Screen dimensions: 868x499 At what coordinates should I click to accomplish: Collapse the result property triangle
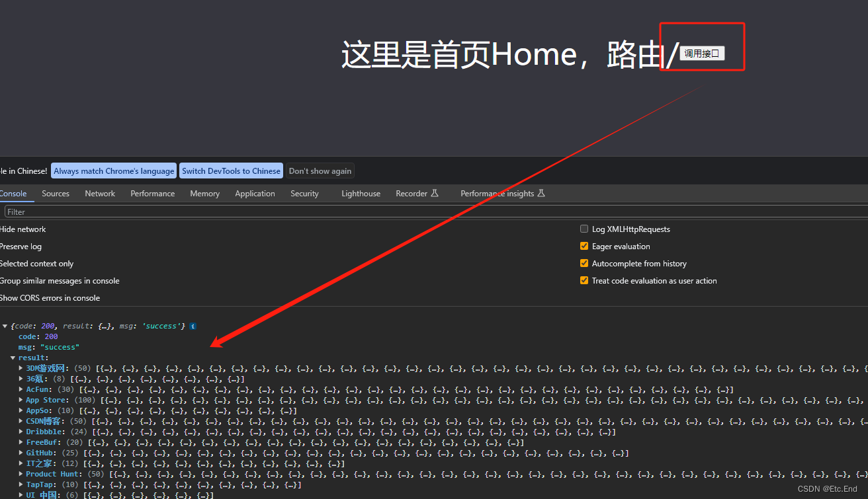(13, 358)
